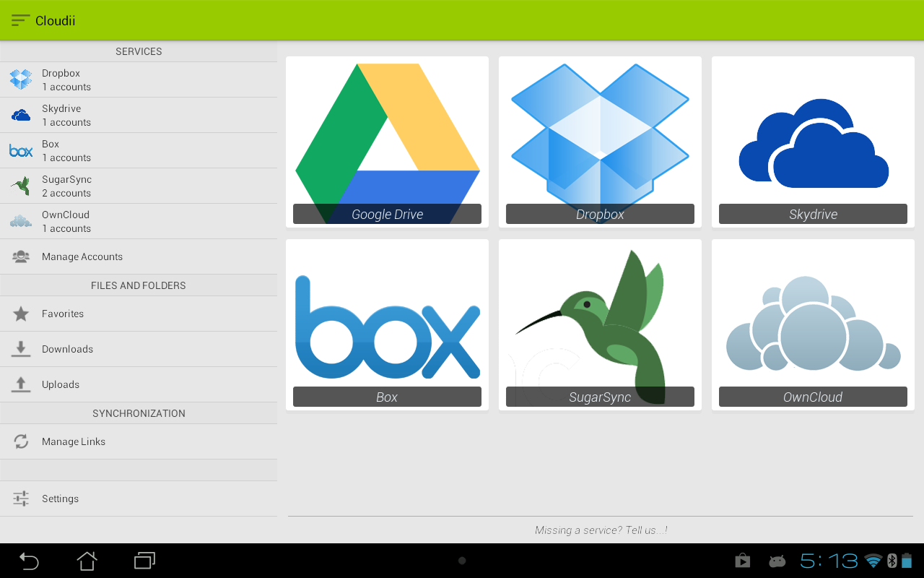Open Settings from the sidebar
Image resolution: width=924 pixels, height=578 pixels.
click(139, 499)
